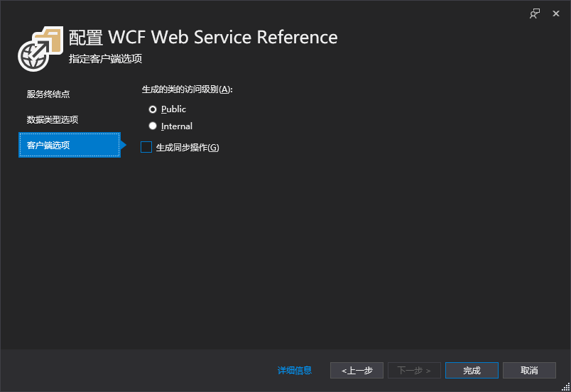Viewport: 571px width, 392px height.
Task: Close the WCF Web Service Reference dialog
Action: [555, 13]
